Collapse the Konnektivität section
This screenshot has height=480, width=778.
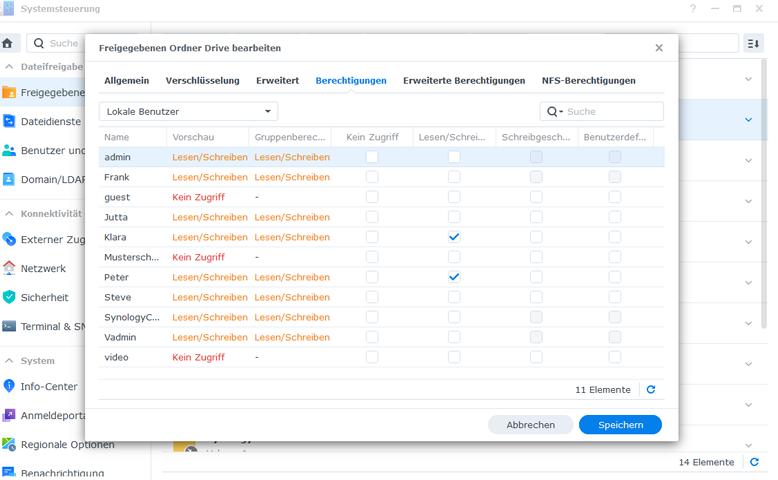point(9,213)
